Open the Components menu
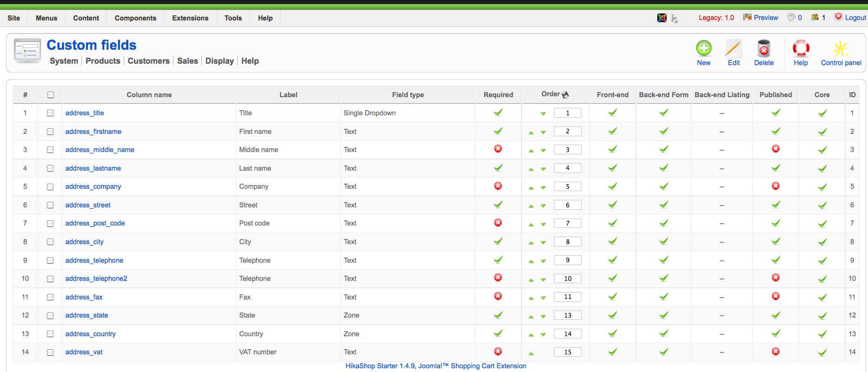The height and width of the screenshot is (372, 868). coord(135,18)
